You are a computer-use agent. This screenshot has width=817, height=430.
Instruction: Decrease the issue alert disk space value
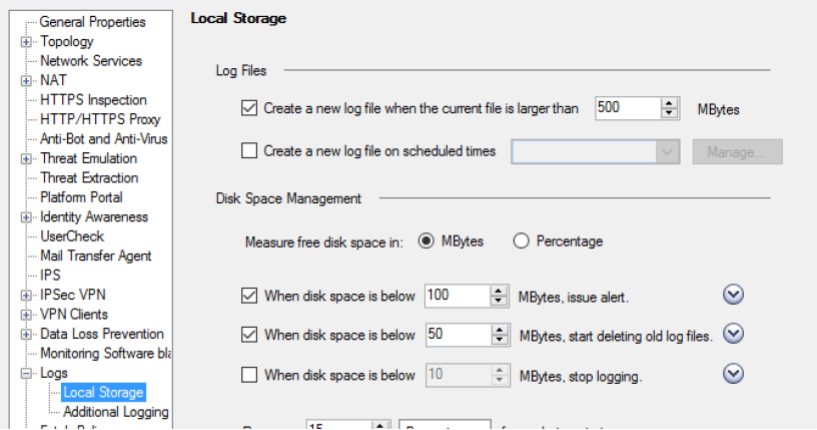(x=499, y=300)
